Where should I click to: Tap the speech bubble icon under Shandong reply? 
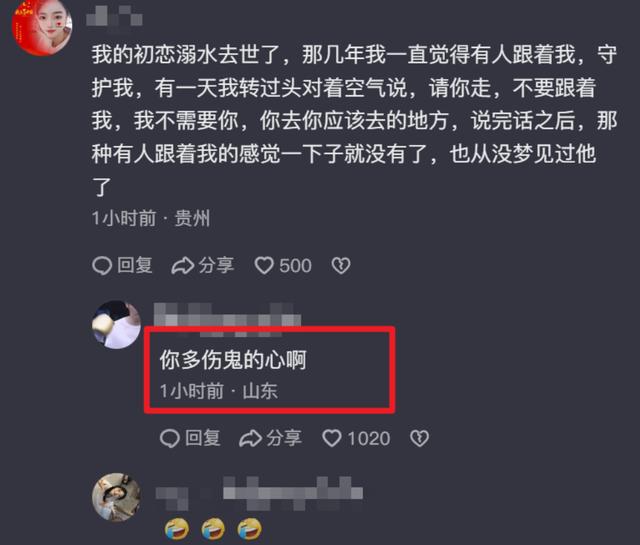tap(170, 439)
